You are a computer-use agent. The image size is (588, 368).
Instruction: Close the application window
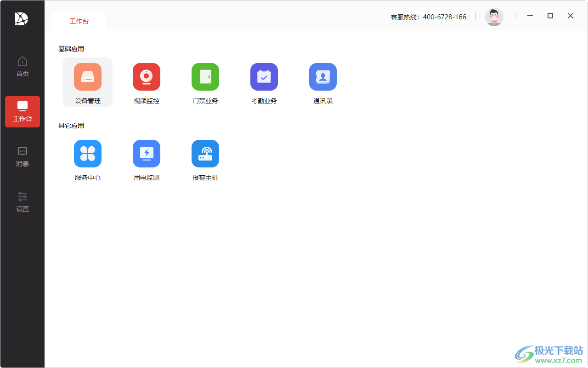tap(571, 16)
